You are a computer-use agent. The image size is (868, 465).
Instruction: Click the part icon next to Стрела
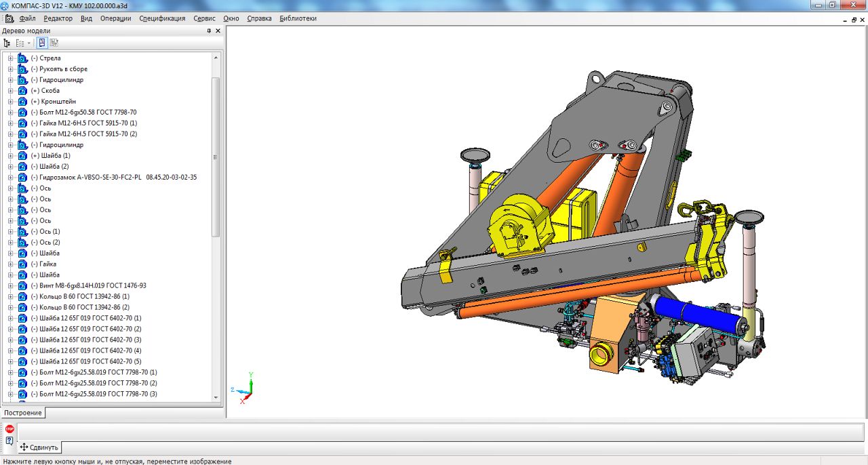point(22,58)
